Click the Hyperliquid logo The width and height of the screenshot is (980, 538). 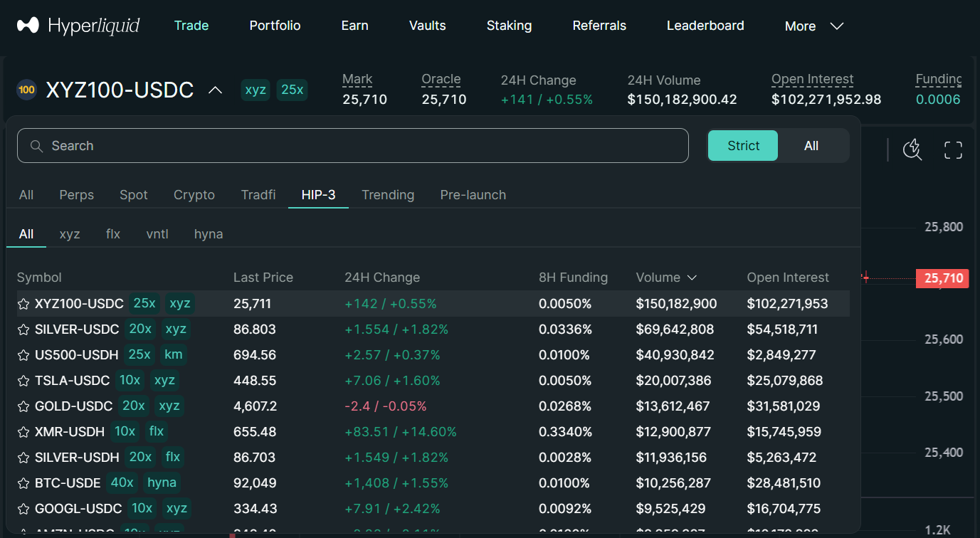point(78,26)
